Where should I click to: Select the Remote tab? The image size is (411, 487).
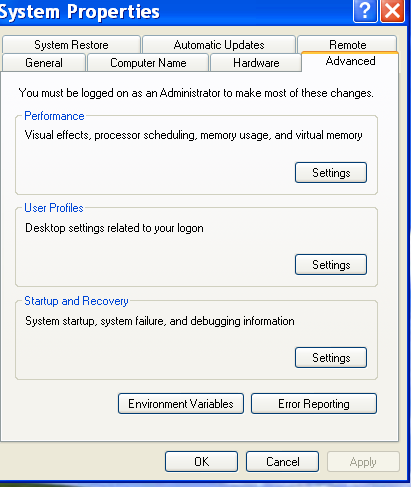[347, 44]
